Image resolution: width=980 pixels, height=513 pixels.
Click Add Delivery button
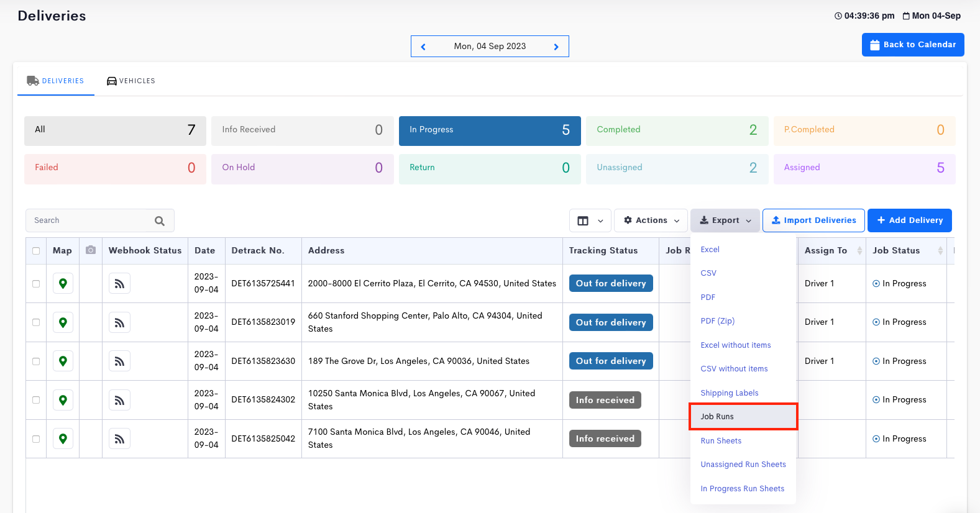click(x=910, y=220)
